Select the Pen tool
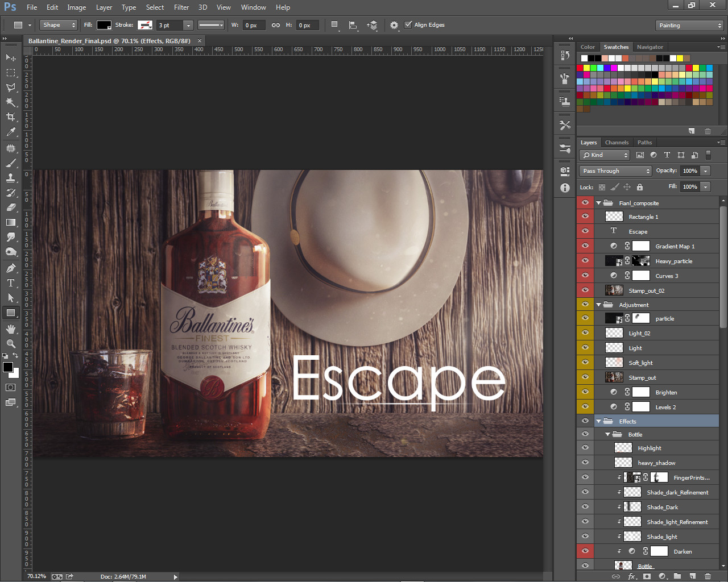The height and width of the screenshot is (582, 728). (11, 268)
